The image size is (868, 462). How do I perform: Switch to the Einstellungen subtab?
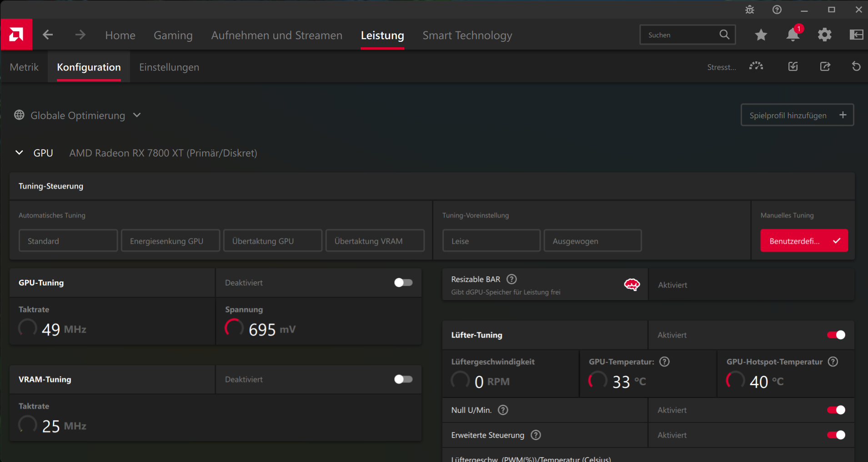pyautogui.click(x=169, y=67)
